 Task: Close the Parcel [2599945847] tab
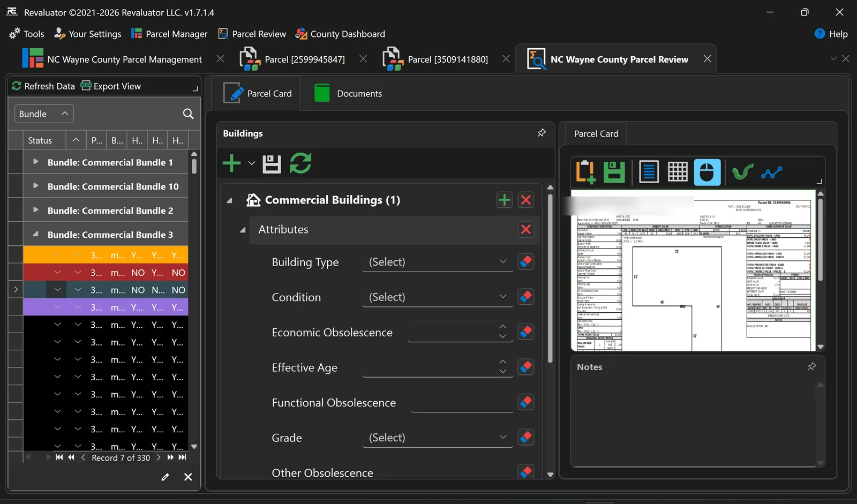(363, 59)
